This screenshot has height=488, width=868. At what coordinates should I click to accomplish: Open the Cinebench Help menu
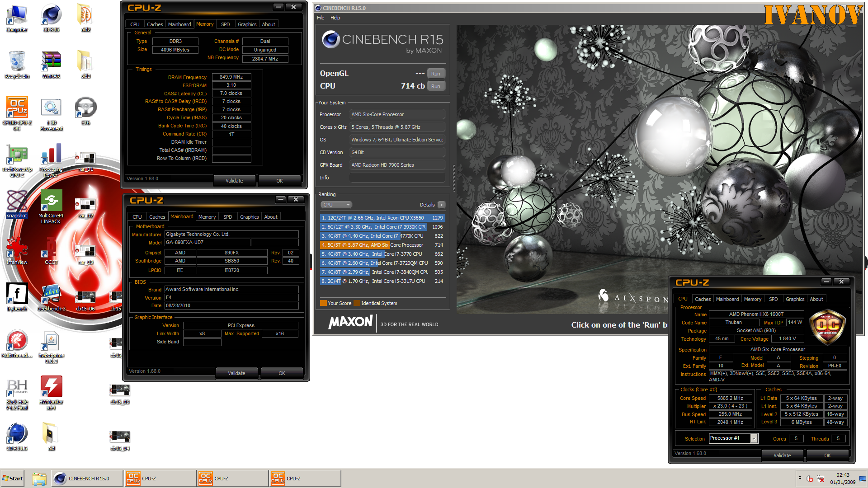(335, 18)
